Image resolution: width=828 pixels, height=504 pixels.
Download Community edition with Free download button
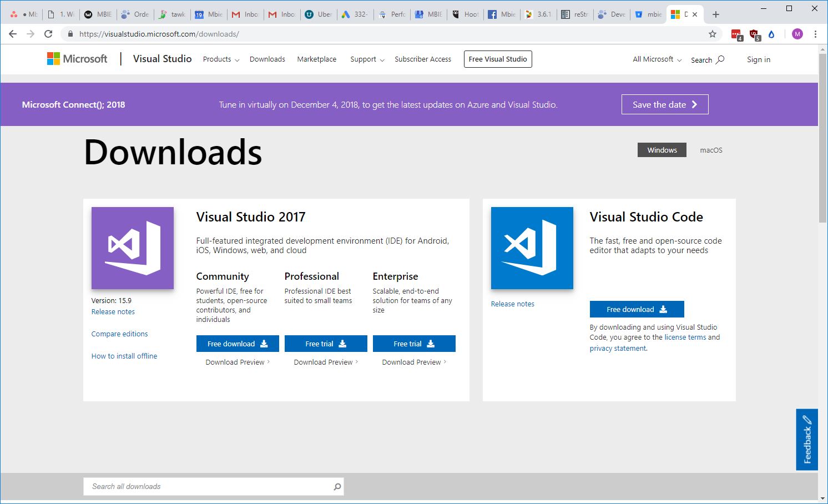tap(238, 344)
